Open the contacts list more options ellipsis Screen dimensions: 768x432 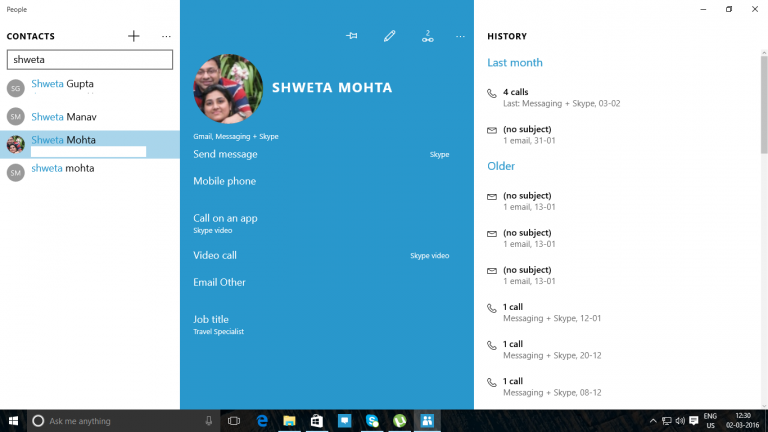(x=166, y=36)
